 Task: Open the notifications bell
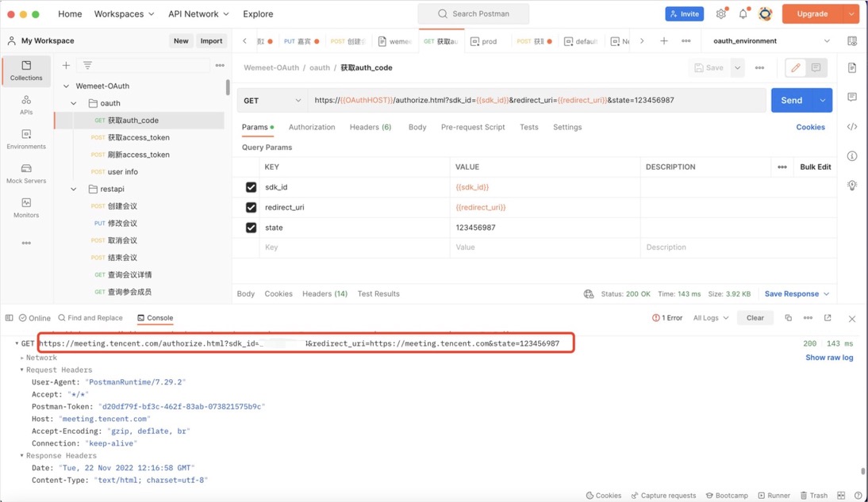[743, 13]
